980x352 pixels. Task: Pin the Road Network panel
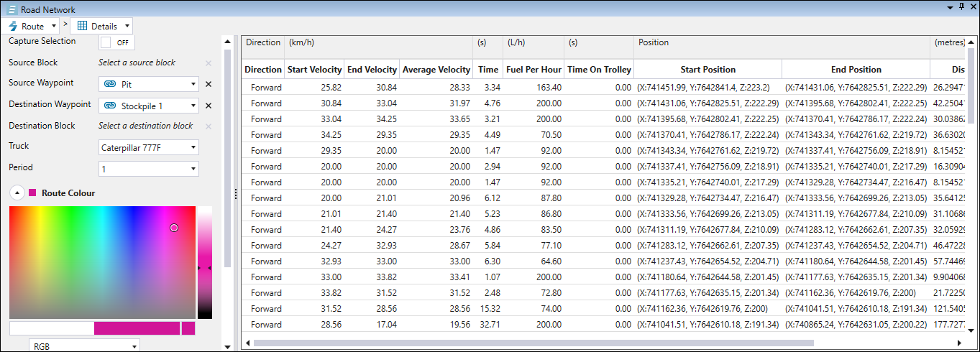tap(961, 6)
